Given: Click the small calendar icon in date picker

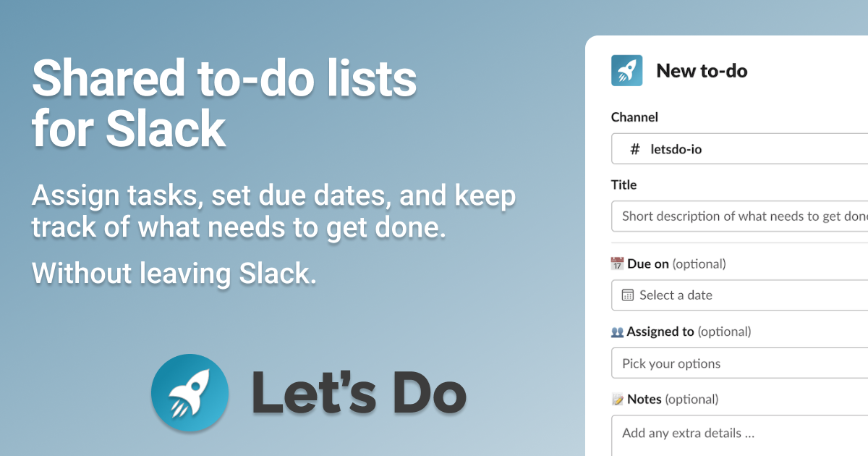Looking at the screenshot, I should click(x=628, y=295).
